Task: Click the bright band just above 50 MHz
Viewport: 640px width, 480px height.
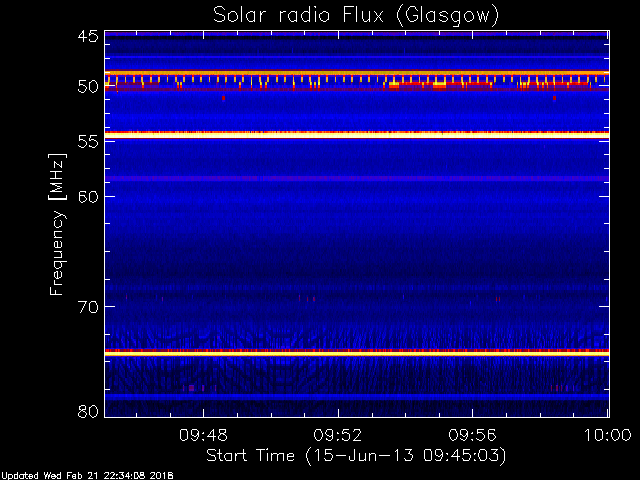Action: coord(356,73)
